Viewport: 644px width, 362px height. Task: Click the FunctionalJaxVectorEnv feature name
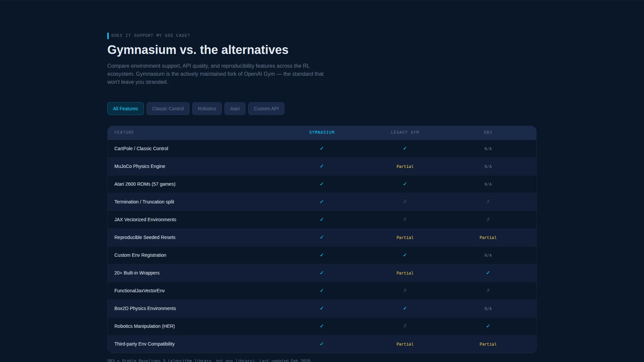tap(140, 291)
